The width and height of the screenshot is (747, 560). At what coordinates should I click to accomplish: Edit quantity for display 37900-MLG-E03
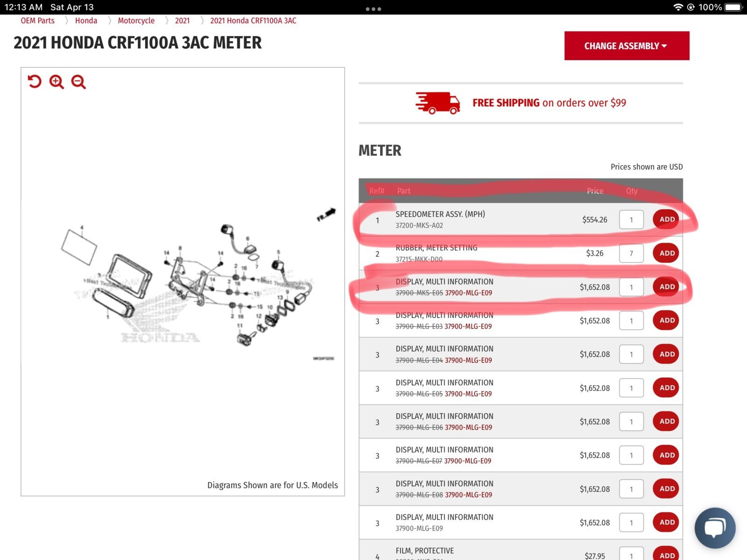(631, 321)
